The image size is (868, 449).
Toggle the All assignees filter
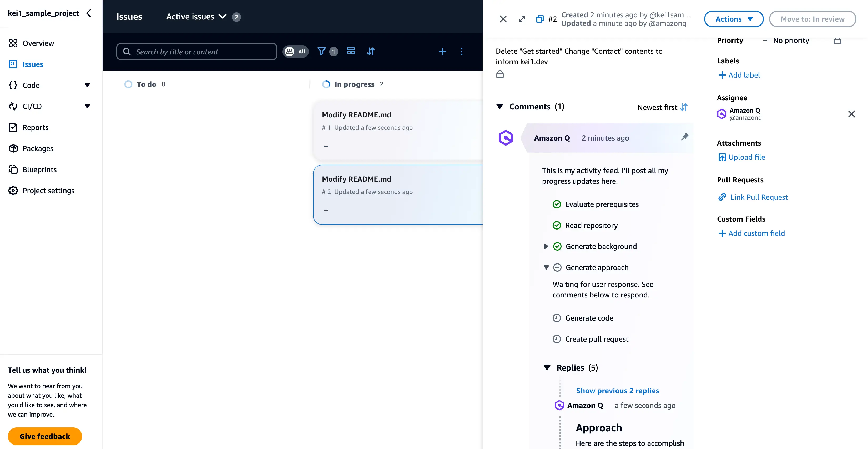click(x=295, y=52)
